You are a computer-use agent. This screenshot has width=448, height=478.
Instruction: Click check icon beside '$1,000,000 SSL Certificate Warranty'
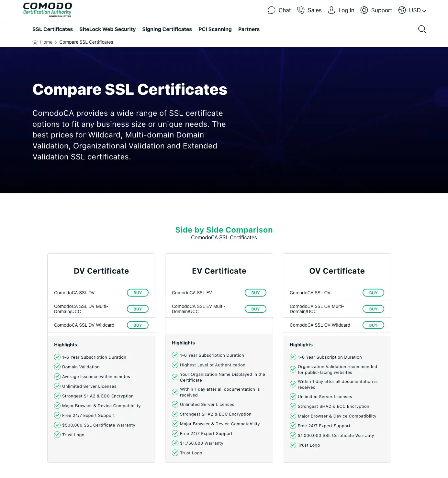click(293, 435)
